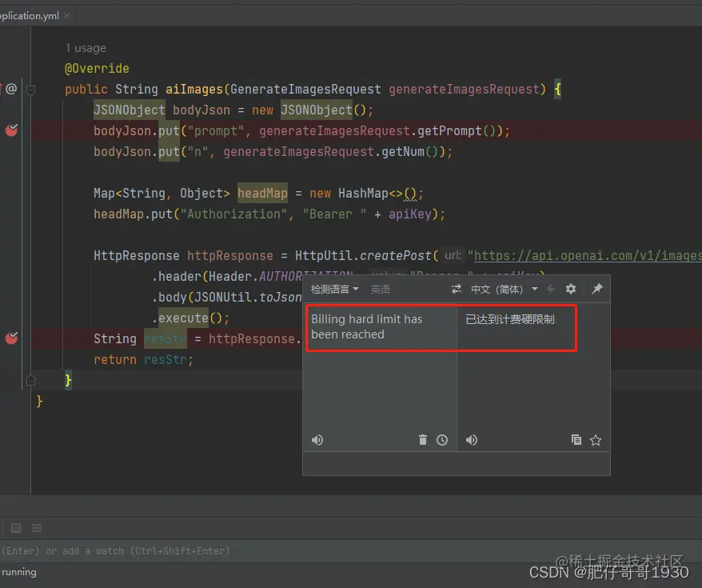Collapse the aiImages method with the fold marker
Viewport: 702px width, 588px height.
click(x=31, y=90)
